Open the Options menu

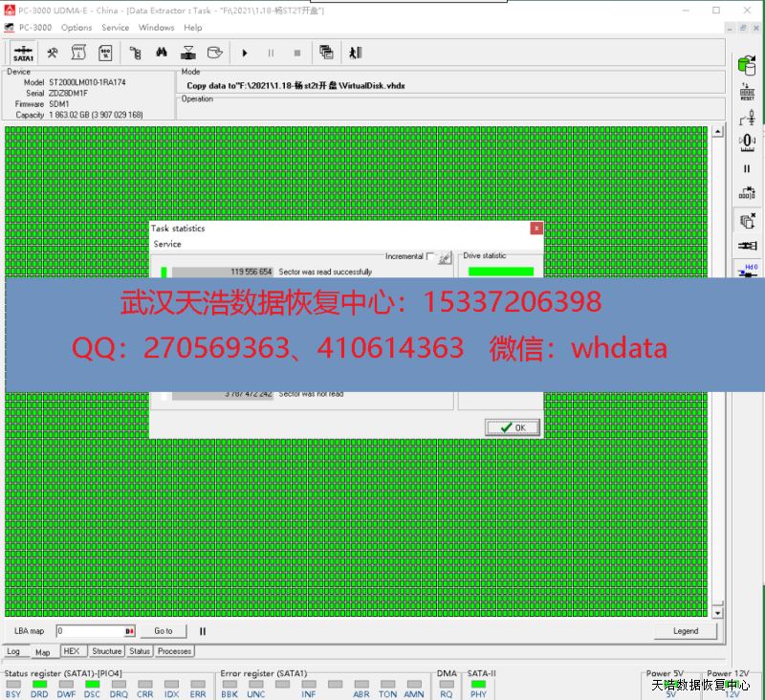(76, 28)
